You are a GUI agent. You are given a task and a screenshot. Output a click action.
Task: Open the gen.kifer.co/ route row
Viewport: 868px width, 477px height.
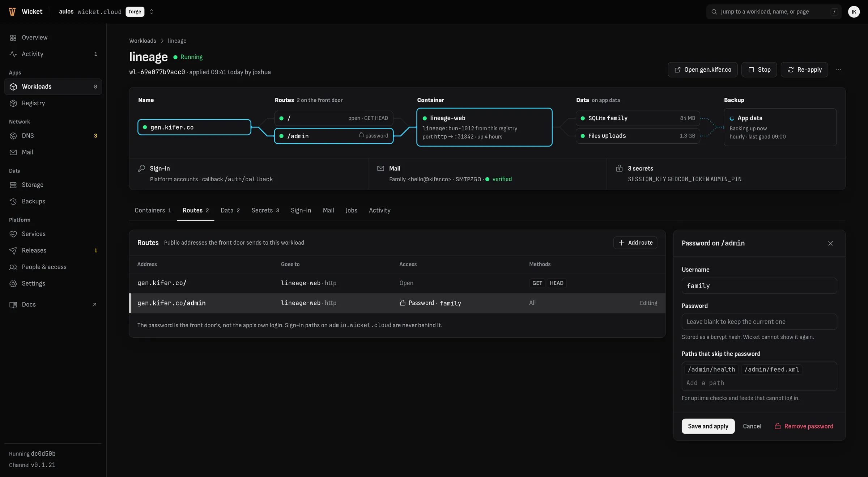click(397, 283)
